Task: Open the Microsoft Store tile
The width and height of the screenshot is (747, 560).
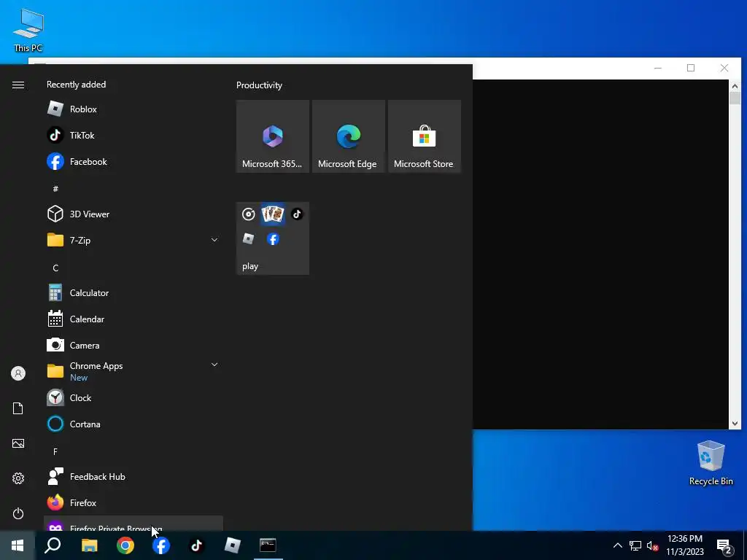Action: click(x=425, y=136)
